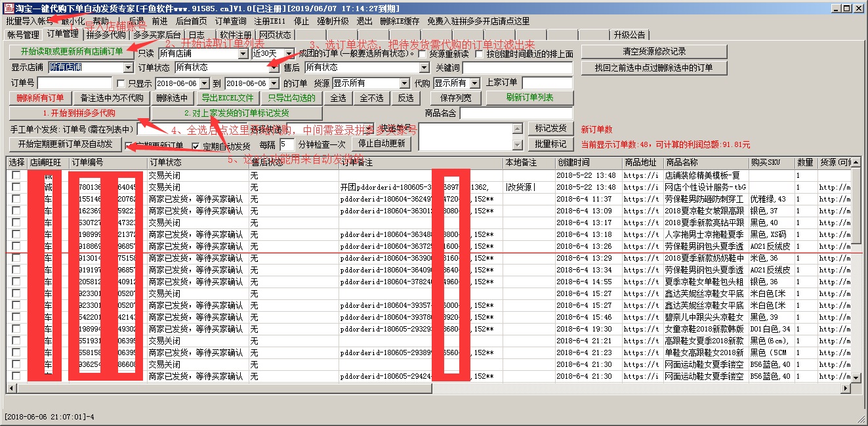Click the 停止自动更新 button

coord(382,144)
